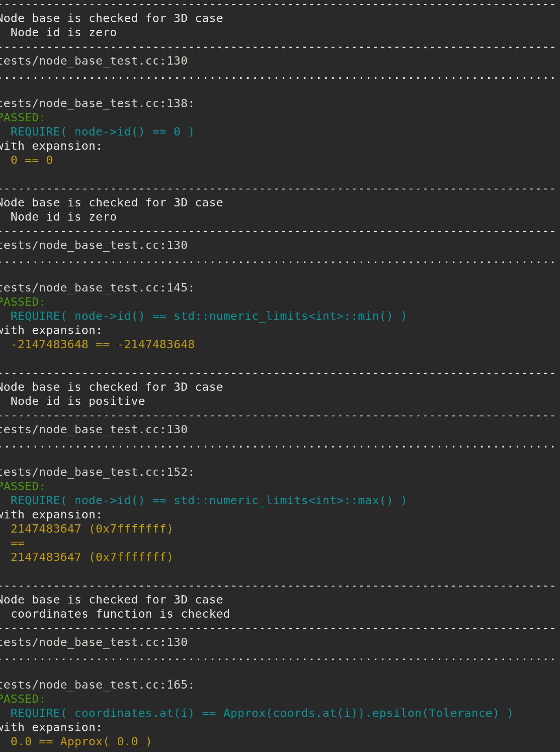Viewport: 560px width, 752px height.
Task: Click the '0 == 0' expansion result
Action: point(32,160)
